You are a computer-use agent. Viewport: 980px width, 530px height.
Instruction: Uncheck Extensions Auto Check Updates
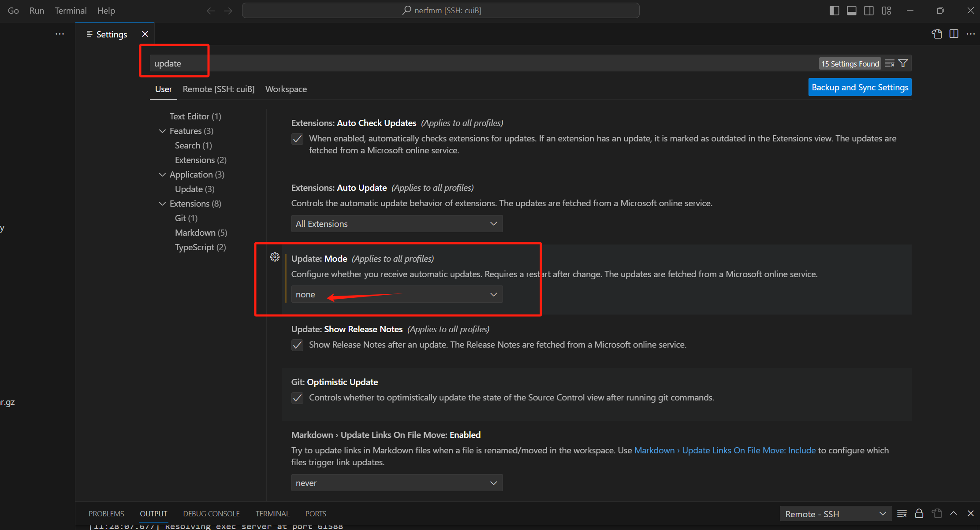(298, 139)
